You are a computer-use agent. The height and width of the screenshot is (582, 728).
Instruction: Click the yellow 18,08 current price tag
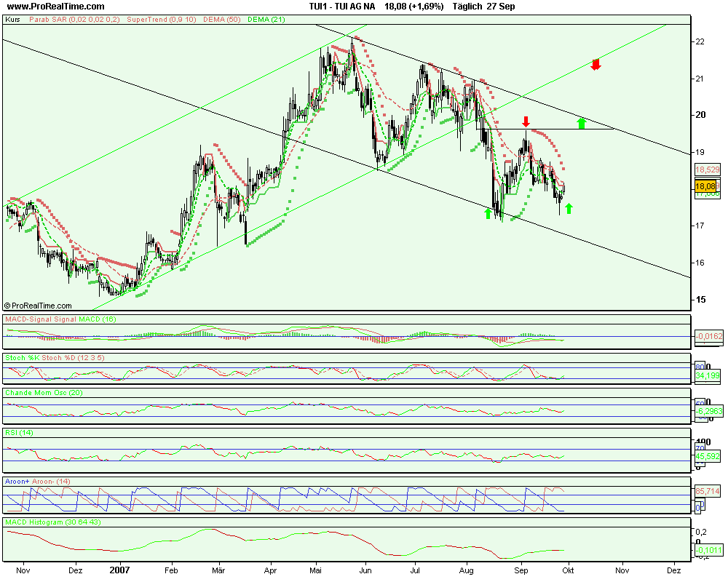click(705, 186)
